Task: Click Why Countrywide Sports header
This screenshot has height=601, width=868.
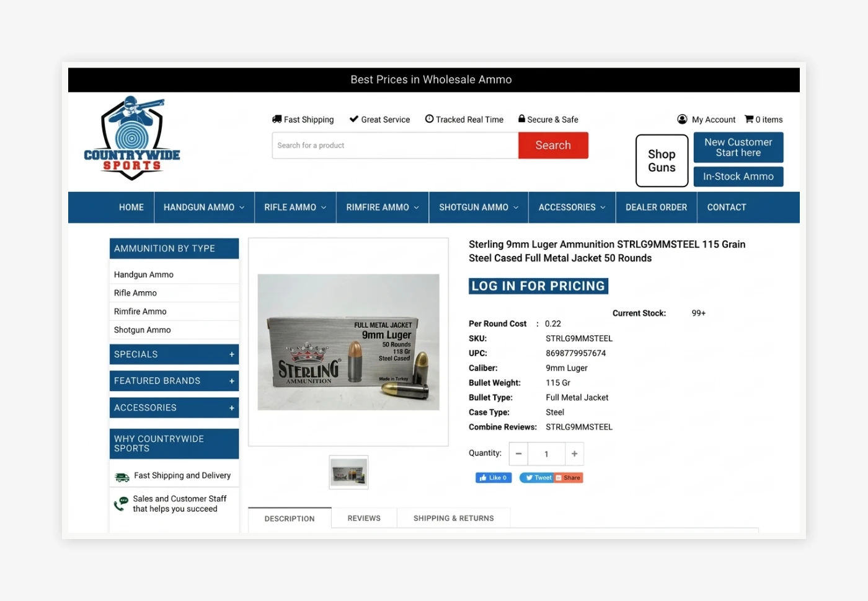Action: point(174,444)
